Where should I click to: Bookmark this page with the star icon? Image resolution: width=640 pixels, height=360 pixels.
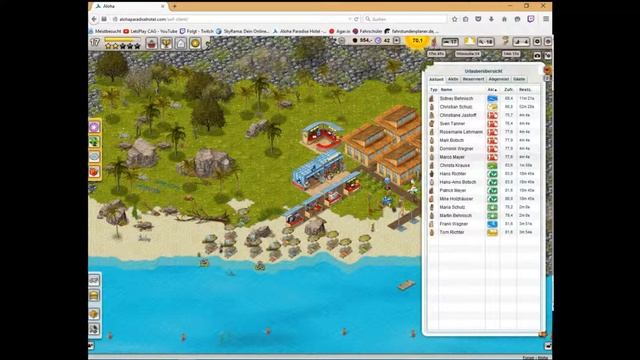[455, 19]
